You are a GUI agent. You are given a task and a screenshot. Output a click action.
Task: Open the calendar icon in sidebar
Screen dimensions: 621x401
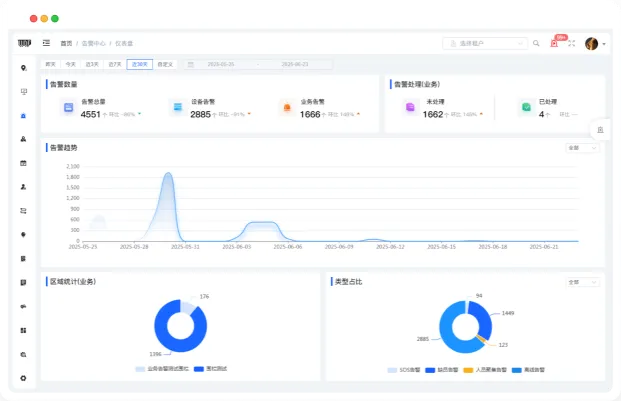click(23, 162)
